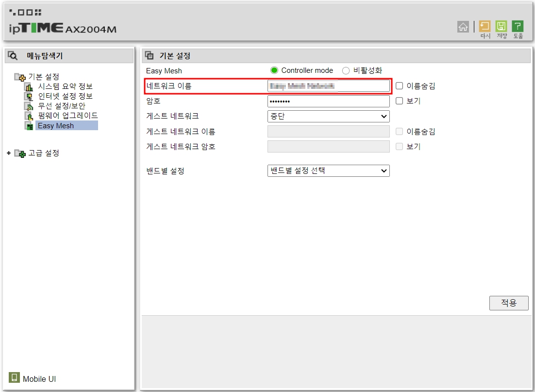Screen dimensions: 535x392
Task: Focus the 암호 password field
Action: [329, 101]
